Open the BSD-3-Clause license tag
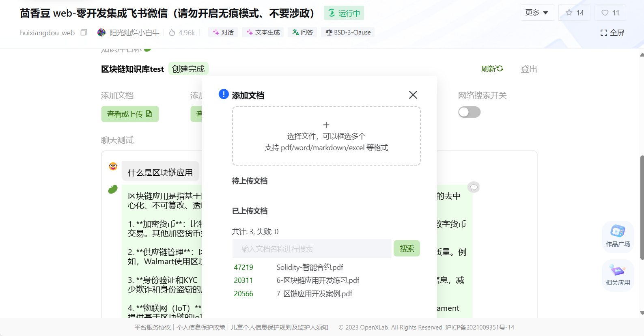Image resolution: width=644 pixels, height=336 pixels. click(x=348, y=32)
